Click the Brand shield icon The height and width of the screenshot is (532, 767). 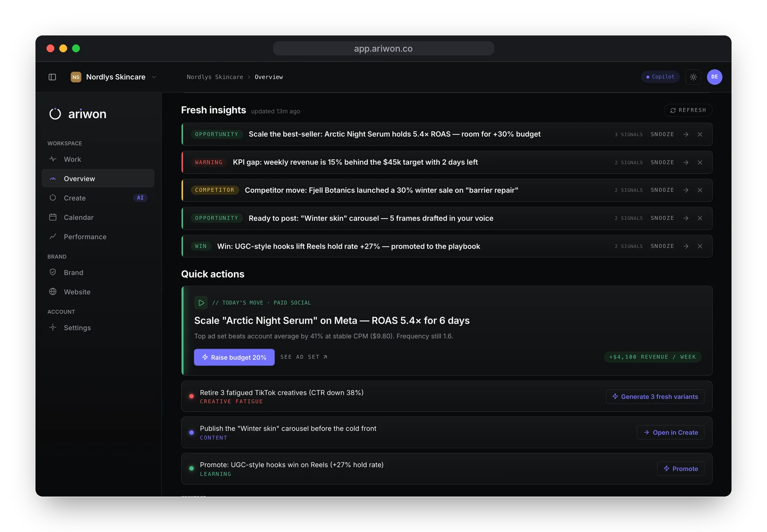[53, 272]
